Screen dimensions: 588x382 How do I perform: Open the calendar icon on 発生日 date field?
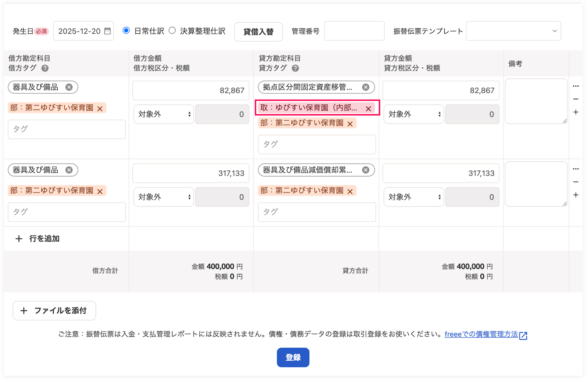coord(107,31)
